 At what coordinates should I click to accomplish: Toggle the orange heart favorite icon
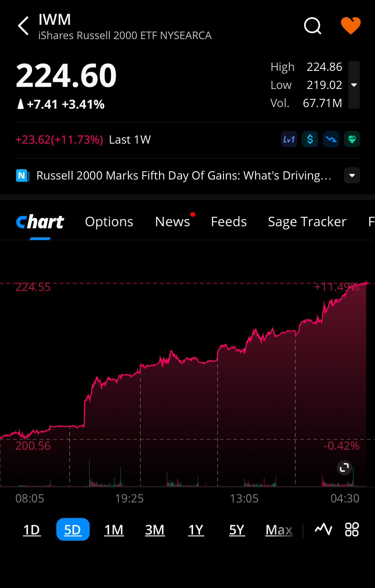click(351, 25)
